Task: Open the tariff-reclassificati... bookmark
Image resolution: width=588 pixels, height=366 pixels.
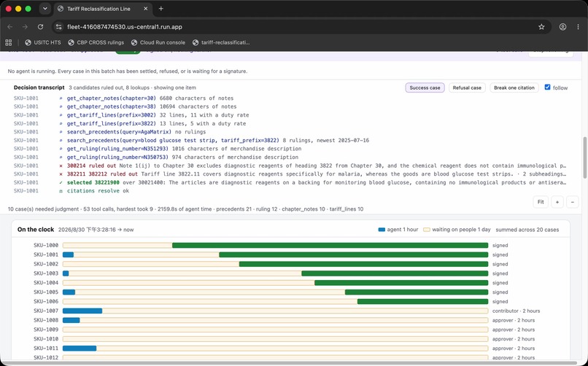Action: click(x=221, y=42)
